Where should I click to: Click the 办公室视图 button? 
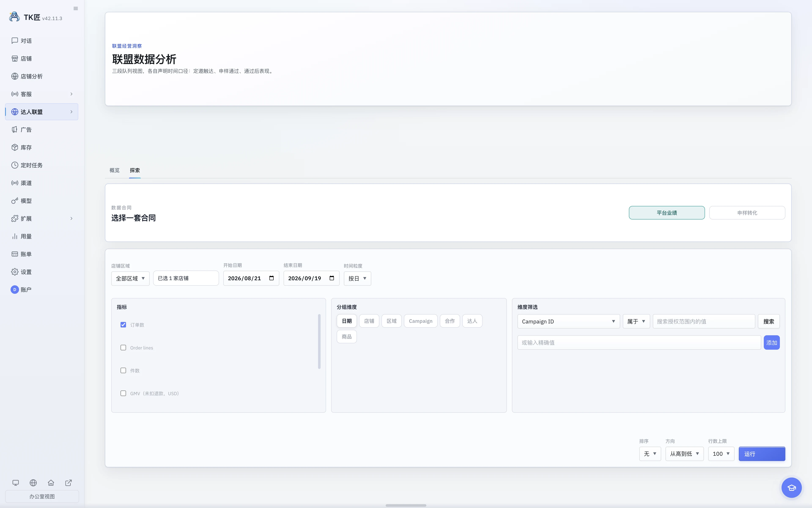[42, 497]
